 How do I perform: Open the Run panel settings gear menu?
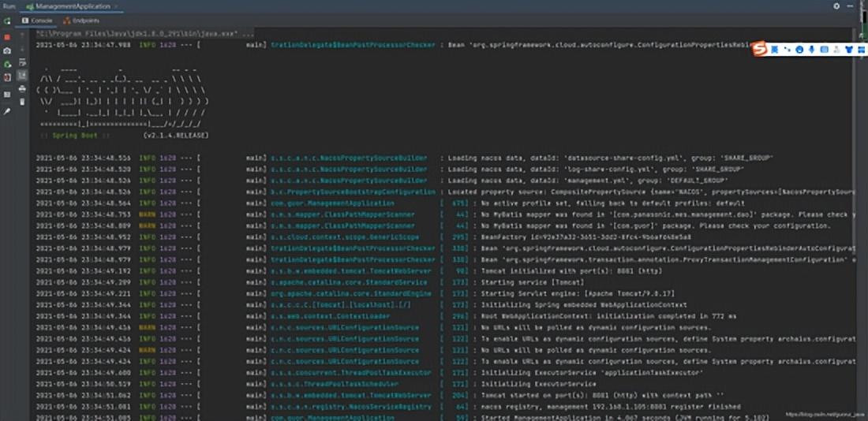836,6
